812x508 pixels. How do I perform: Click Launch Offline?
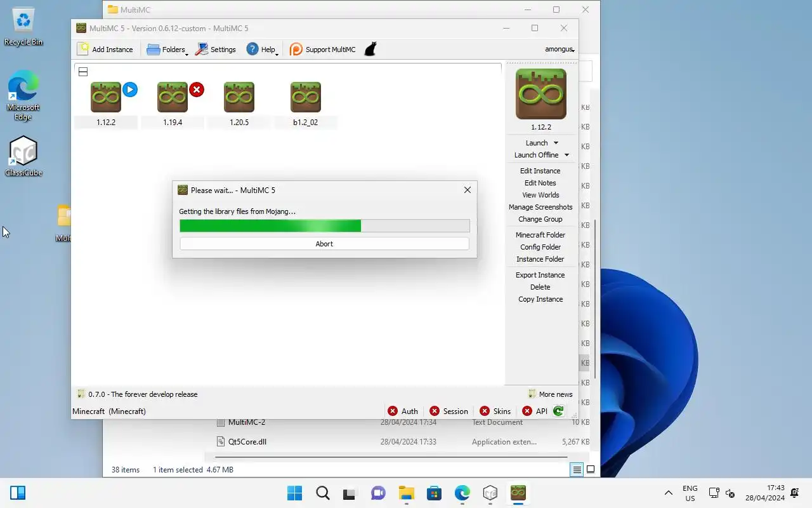coord(537,155)
